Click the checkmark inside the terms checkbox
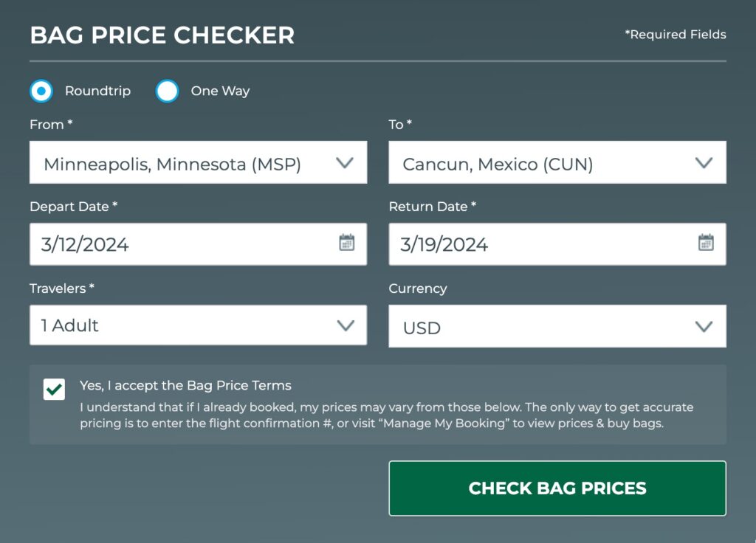Viewport: 756px width, 543px height. 54,390
